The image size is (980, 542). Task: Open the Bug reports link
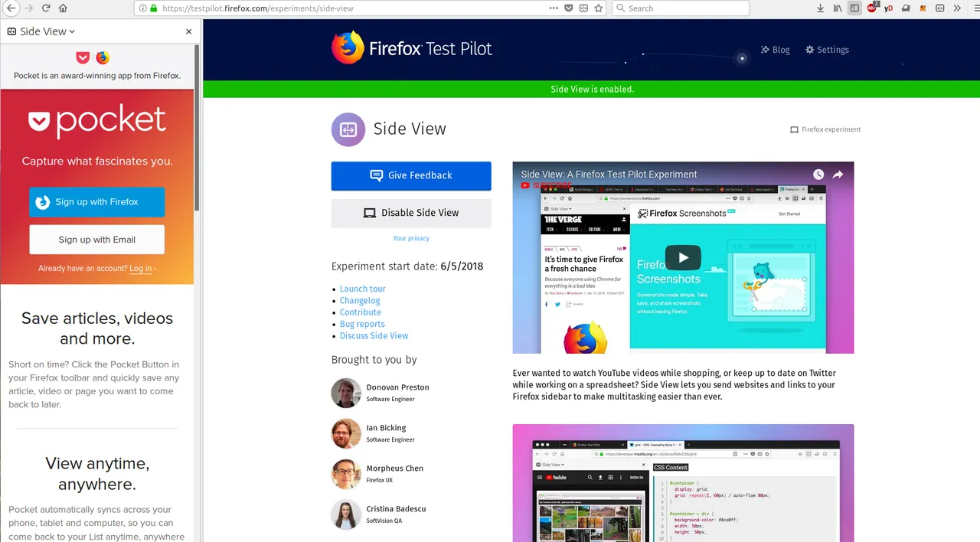pyautogui.click(x=362, y=324)
